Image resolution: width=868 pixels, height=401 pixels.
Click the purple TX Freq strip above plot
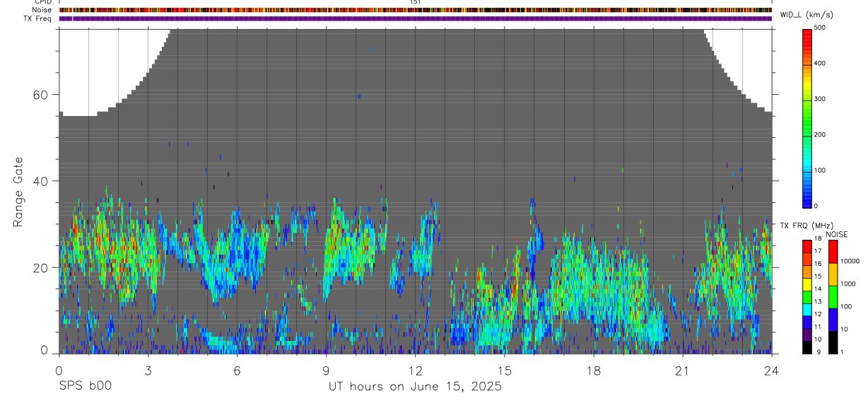416,18
